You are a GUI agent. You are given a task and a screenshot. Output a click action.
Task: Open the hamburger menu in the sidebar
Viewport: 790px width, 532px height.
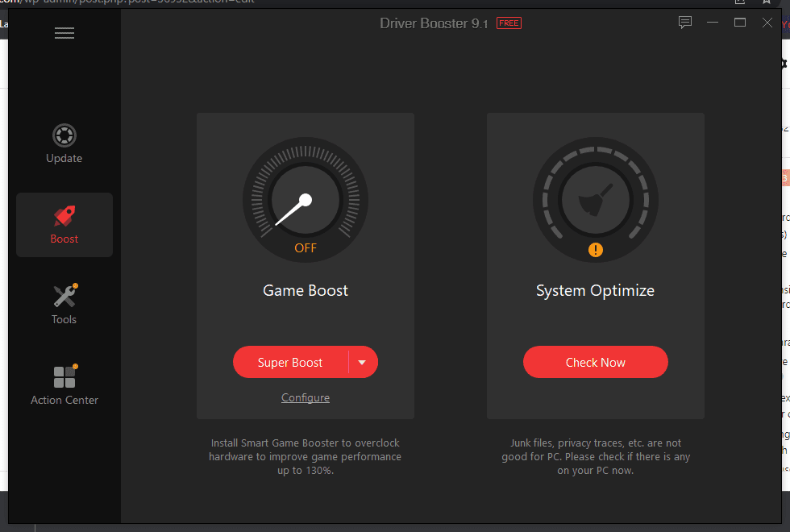[64, 33]
